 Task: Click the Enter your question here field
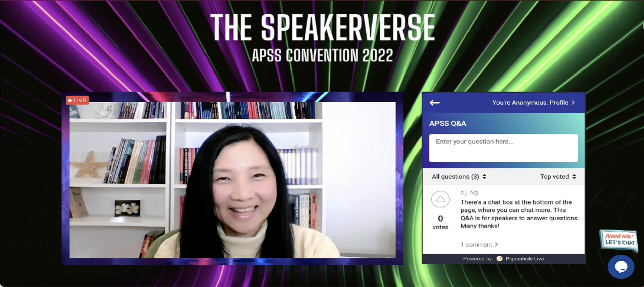click(x=503, y=148)
